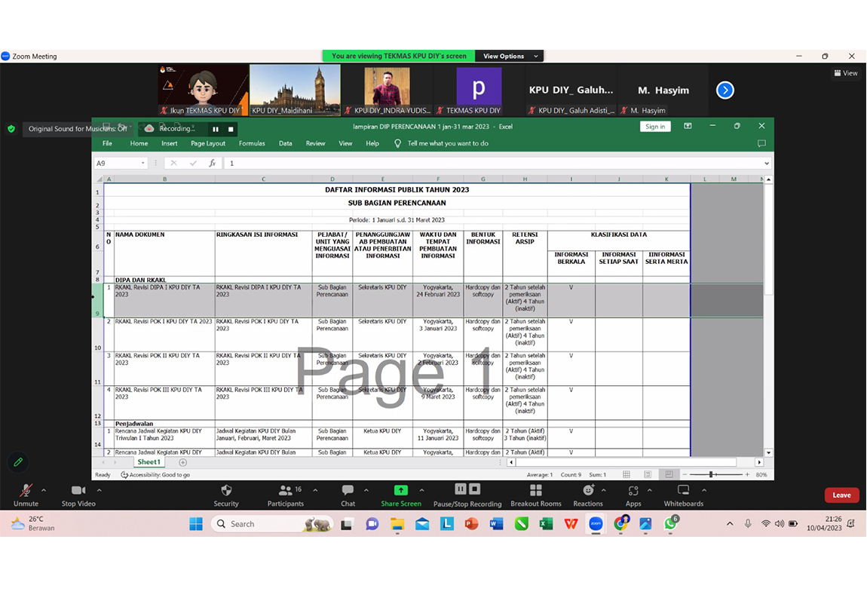The width and height of the screenshot is (867, 616).
Task: Open the Chat panel
Action: tap(348, 491)
